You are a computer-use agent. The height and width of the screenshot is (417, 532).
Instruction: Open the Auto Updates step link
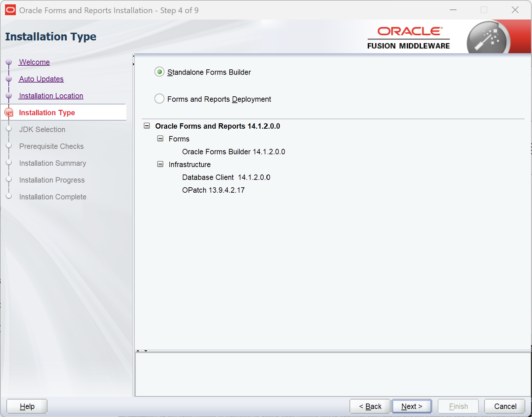[x=41, y=79]
